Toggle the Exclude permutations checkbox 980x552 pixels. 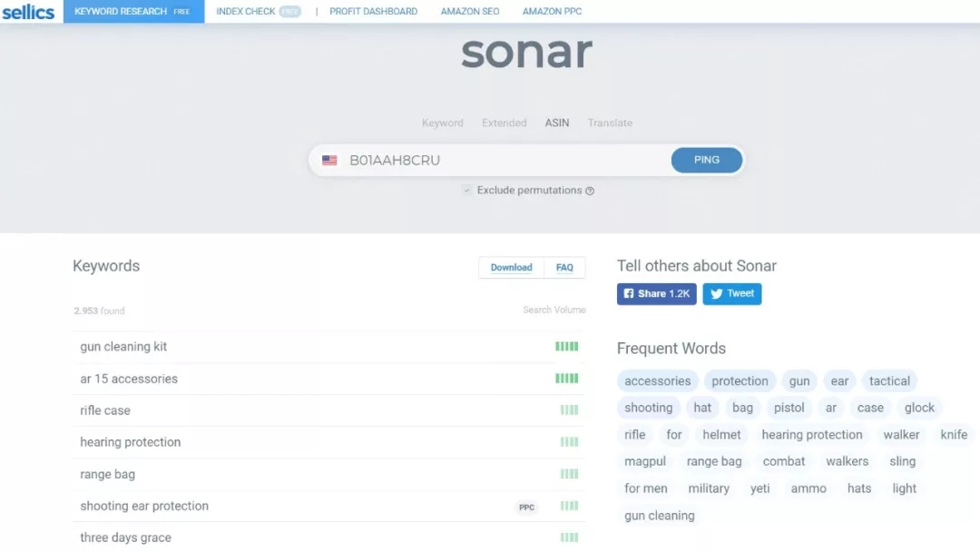coord(466,190)
